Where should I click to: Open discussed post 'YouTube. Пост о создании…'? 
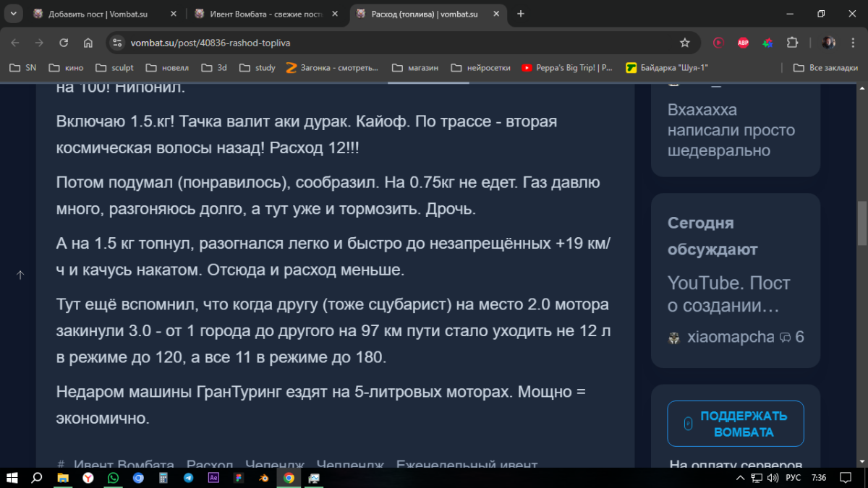point(729,294)
